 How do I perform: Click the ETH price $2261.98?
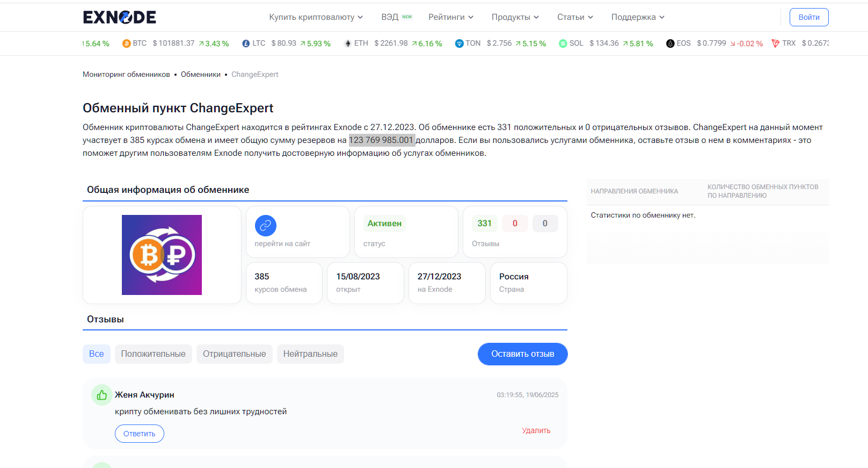click(x=391, y=44)
